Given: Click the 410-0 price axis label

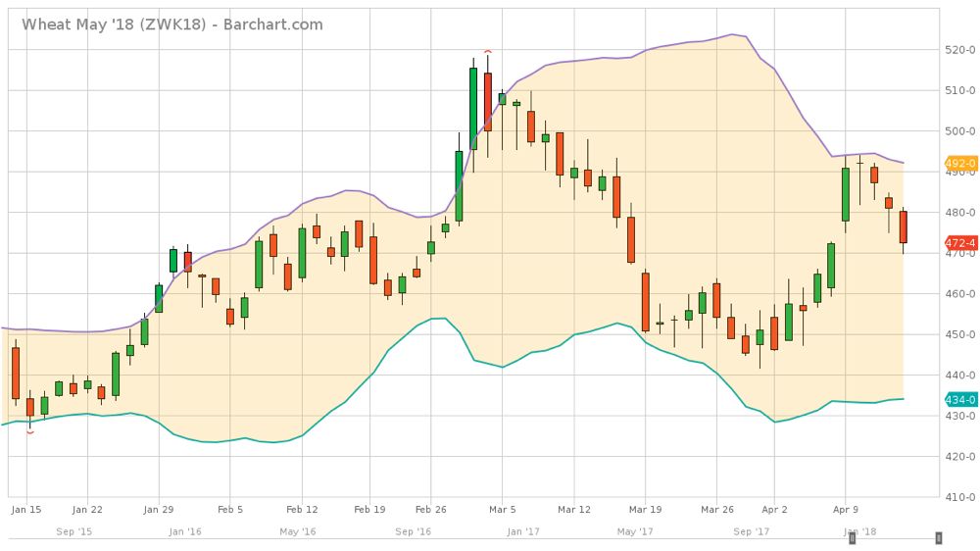Looking at the screenshot, I should 960,497.
